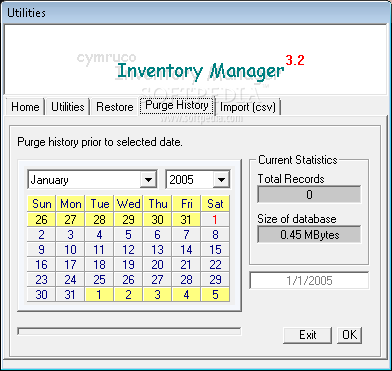
Task: Click the Sat column header
Action: point(215,204)
